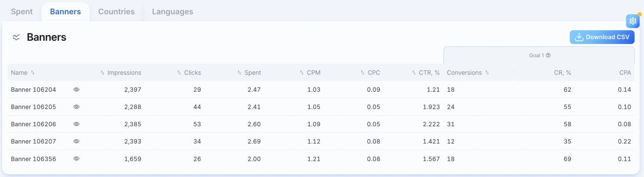Click the CR, % column header
This screenshot has width=644, height=177.
coord(562,73)
